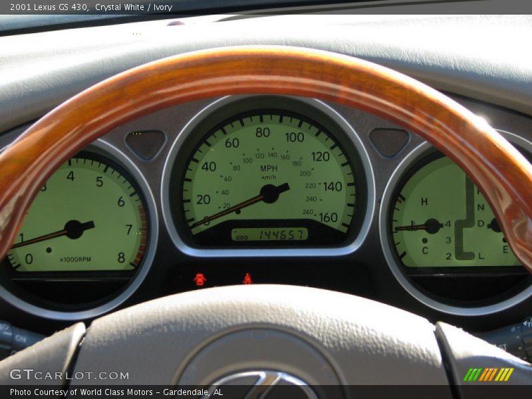Click the 3 position on the gear indicator
This screenshot has width=532, height=399.
448,240
